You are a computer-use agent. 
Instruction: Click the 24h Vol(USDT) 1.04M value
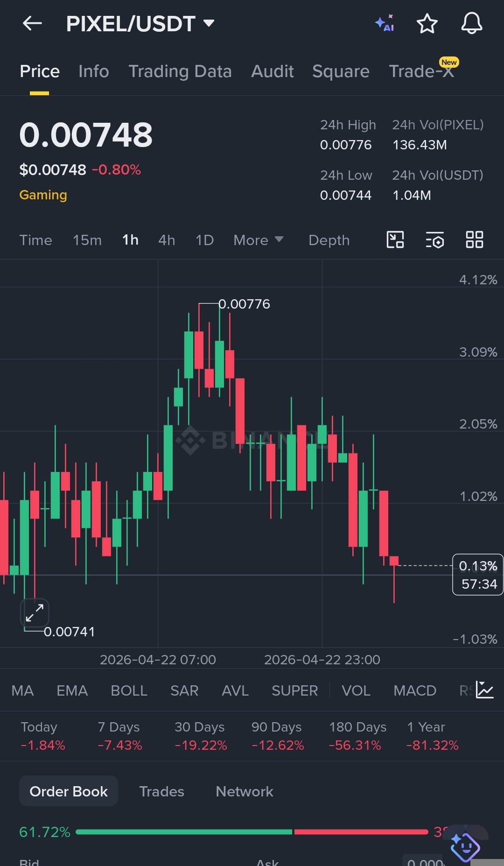click(412, 195)
